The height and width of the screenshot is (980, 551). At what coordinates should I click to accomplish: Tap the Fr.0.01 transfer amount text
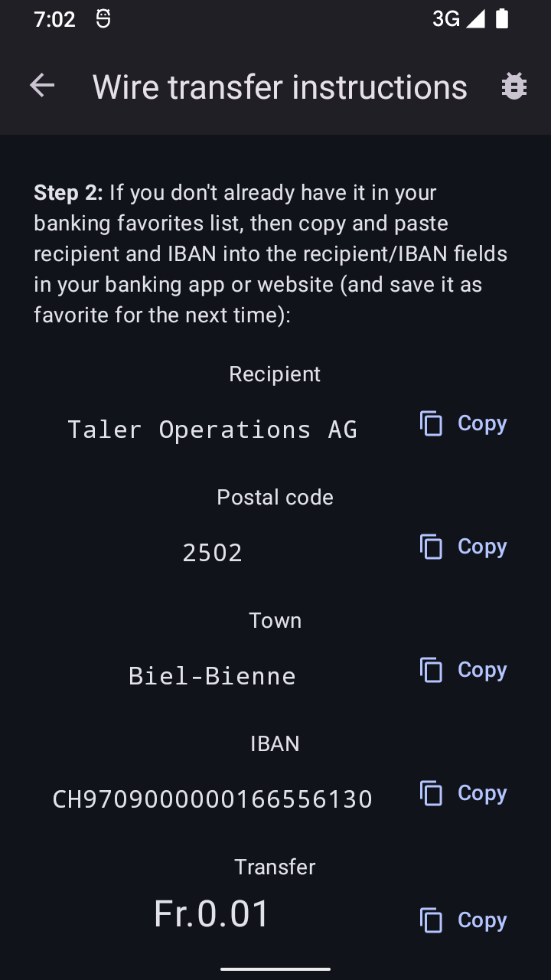pos(212,914)
